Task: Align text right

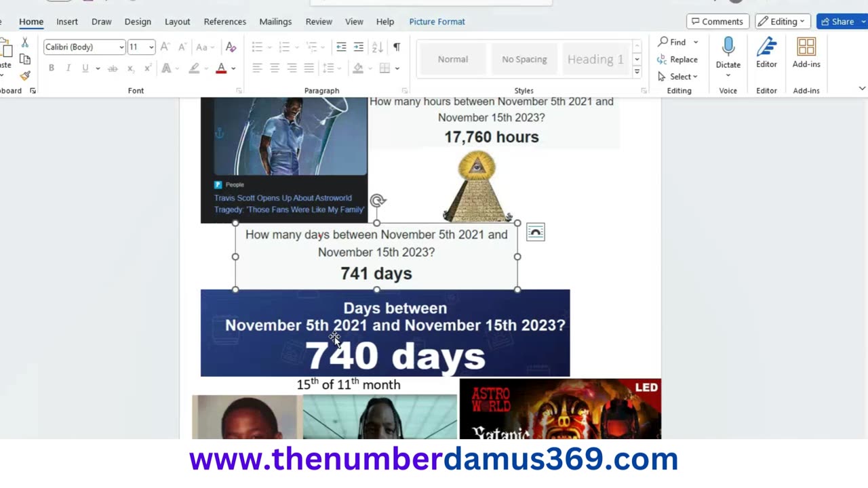Action: (292, 68)
